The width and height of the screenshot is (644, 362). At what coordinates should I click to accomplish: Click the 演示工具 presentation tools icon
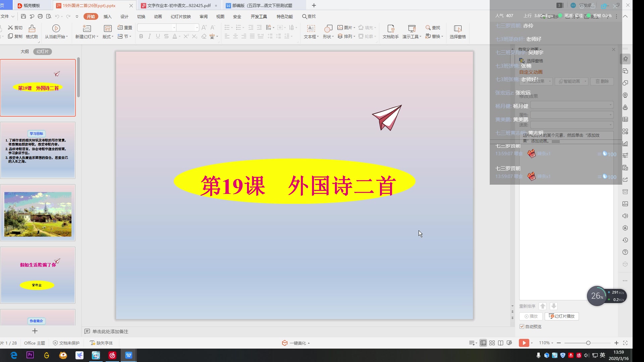tap(412, 28)
